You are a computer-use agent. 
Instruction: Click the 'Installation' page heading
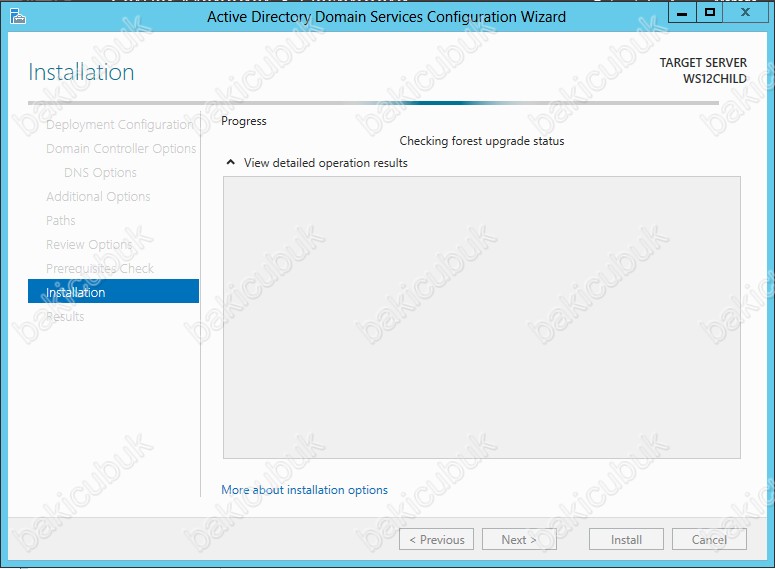click(x=82, y=72)
